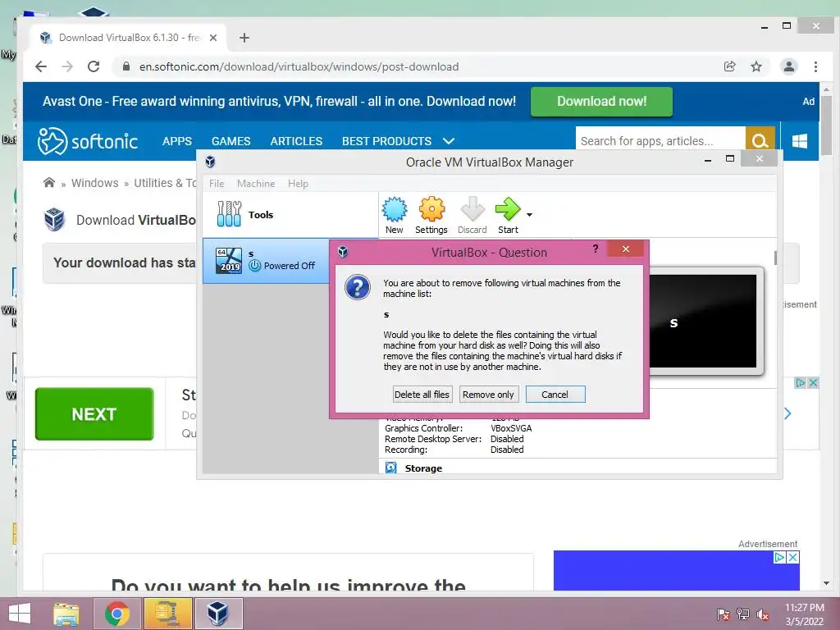The image size is (840, 630).
Task: Click the muted volume tray icon
Action: (x=762, y=614)
